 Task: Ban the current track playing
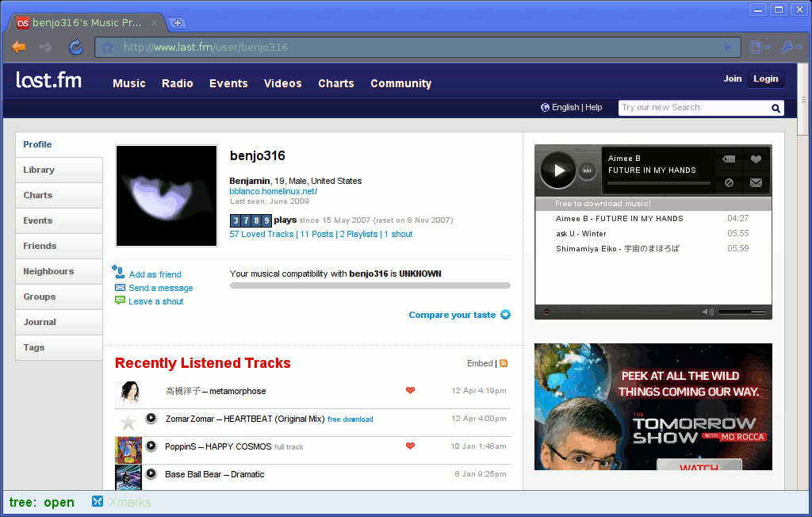click(730, 183)
